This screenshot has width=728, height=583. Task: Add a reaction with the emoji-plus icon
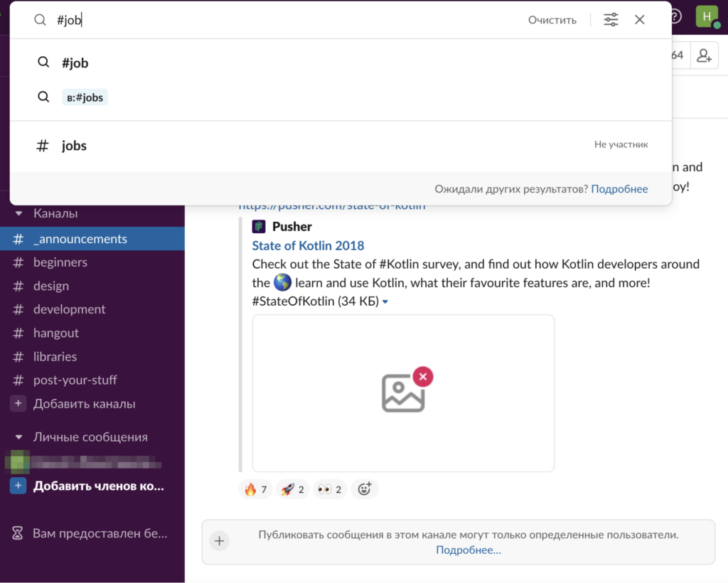365,489
